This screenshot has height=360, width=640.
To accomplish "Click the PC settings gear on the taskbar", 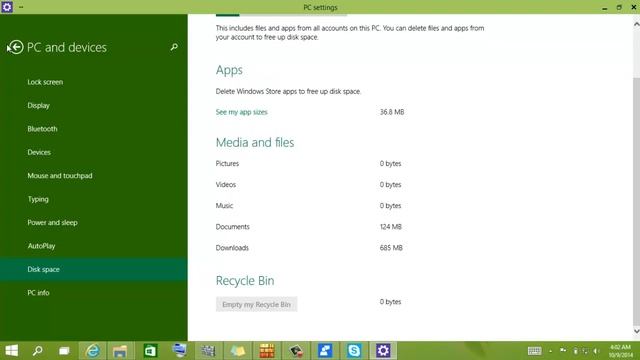I will tap(383, 351).
